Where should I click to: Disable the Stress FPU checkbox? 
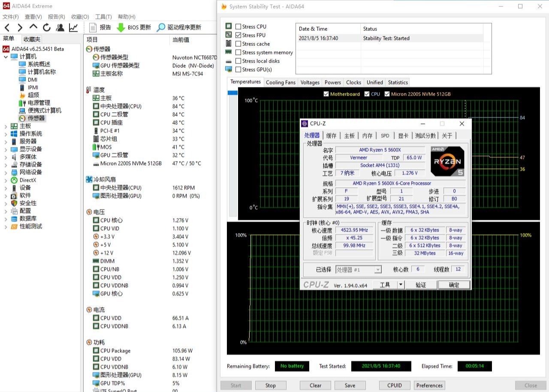(x=238, y=35)
